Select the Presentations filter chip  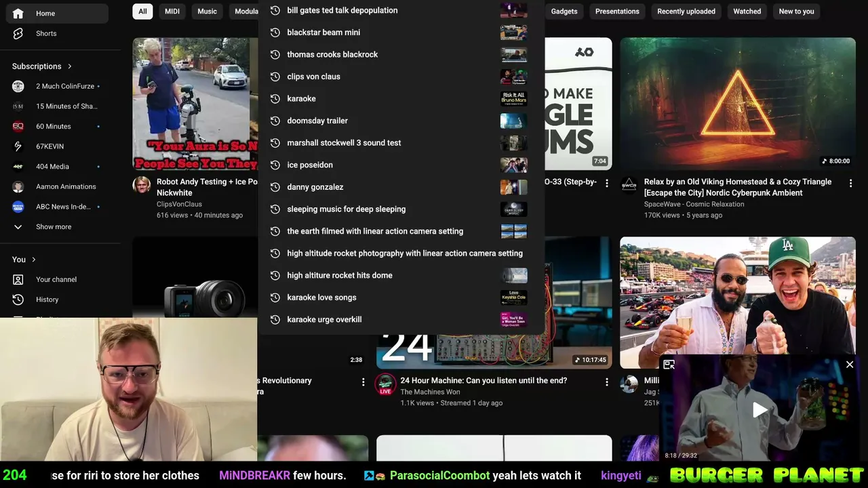(617, 12)
